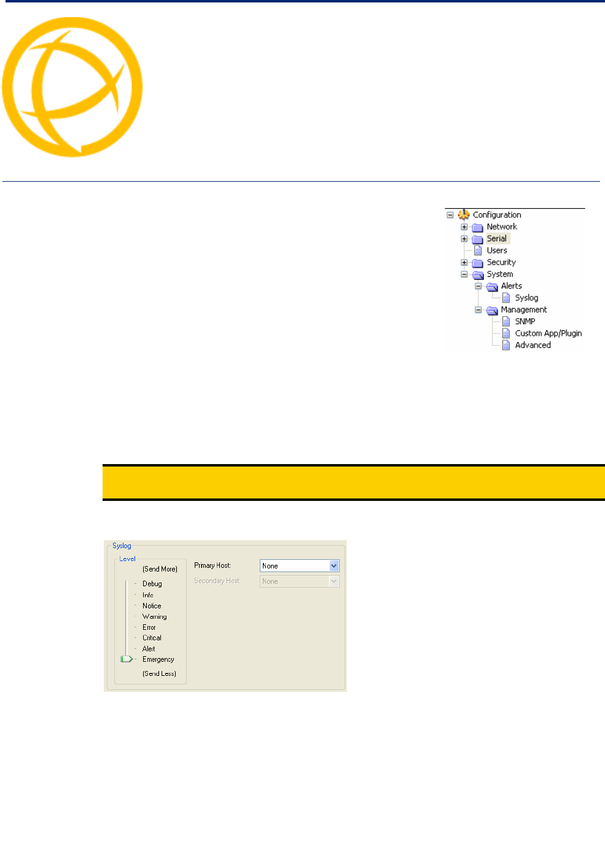The height and width of the screenshot is (868, 605).
Task: Click the Notice level label
Action: [152, 606]
